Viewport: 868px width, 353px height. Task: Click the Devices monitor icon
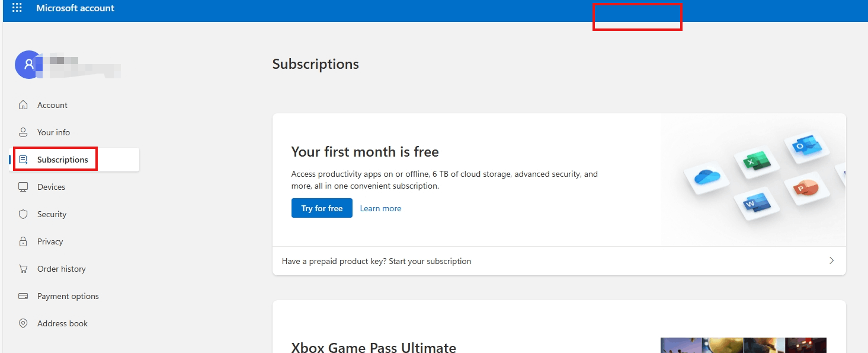tap(23, 187)
